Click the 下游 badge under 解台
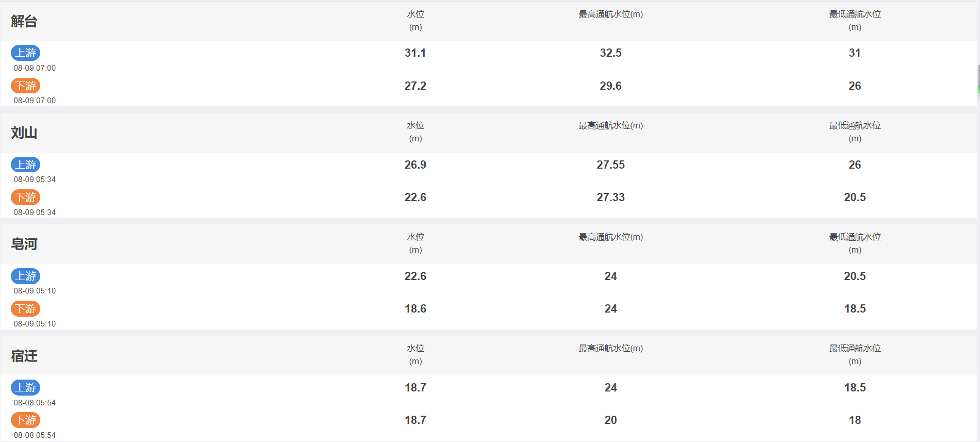This screenshot has width=980, height=442. click(x=25, y=86)
